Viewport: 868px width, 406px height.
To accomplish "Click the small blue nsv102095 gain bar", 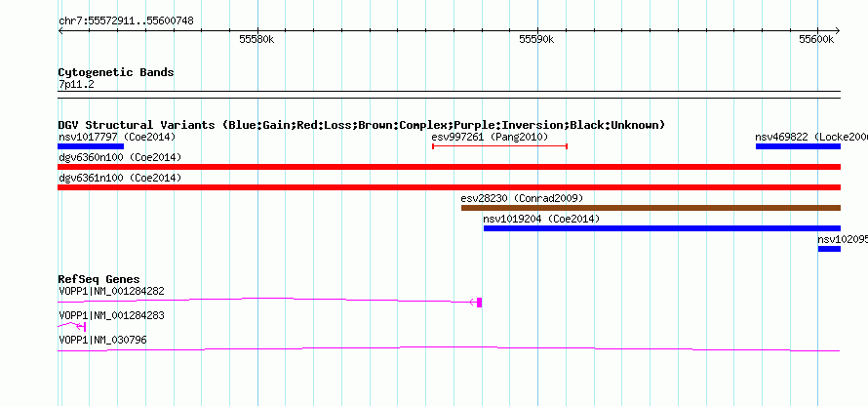I will 829,249.
